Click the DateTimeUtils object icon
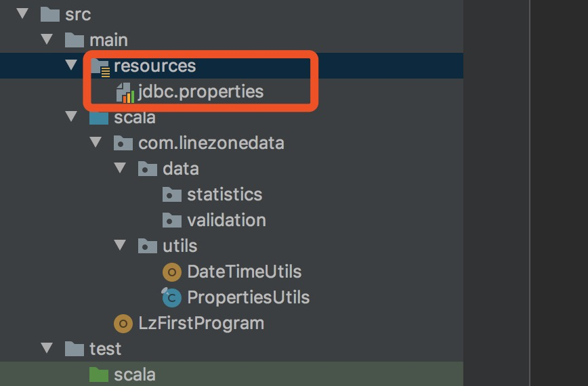Image resolution: width=588 pixels, height=386 pixels. (x=172, y=272)
